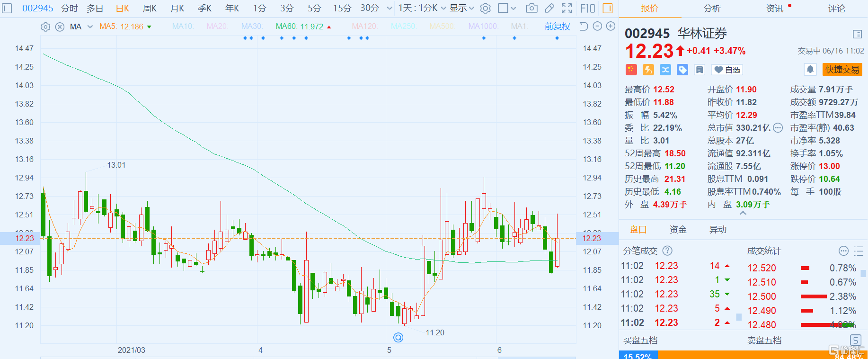Collapse the quote details with up chevron
The height and width of the screenshot is (359, 868).
[x=743, y=213]
